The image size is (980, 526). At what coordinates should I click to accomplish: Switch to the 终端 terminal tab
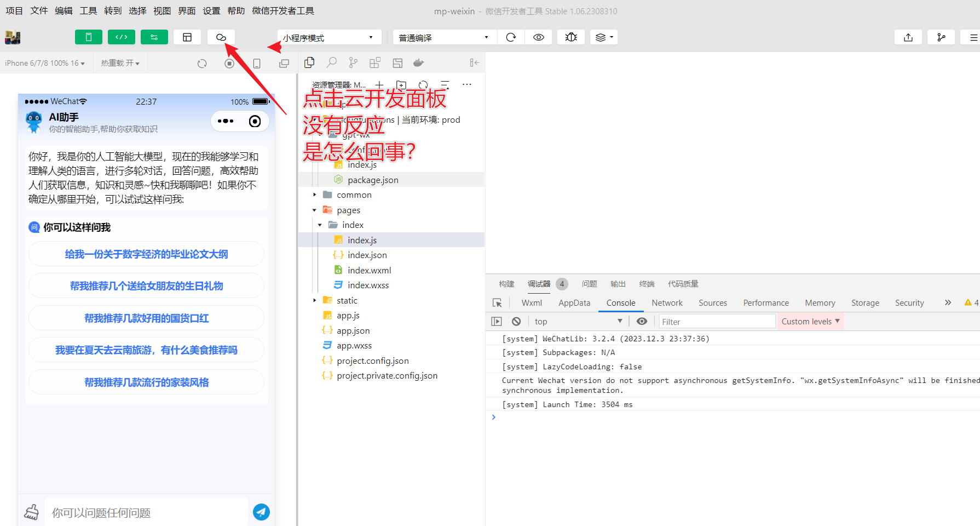tap(647, 284)
